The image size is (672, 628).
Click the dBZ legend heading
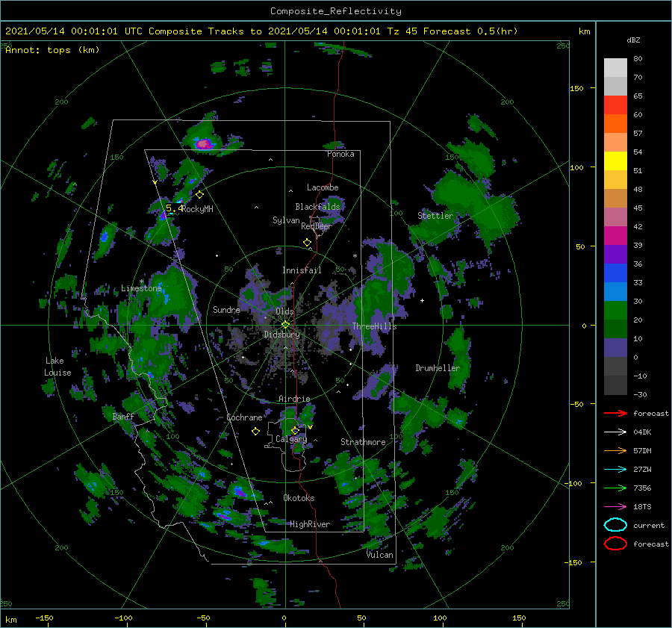tap(633, 40)
